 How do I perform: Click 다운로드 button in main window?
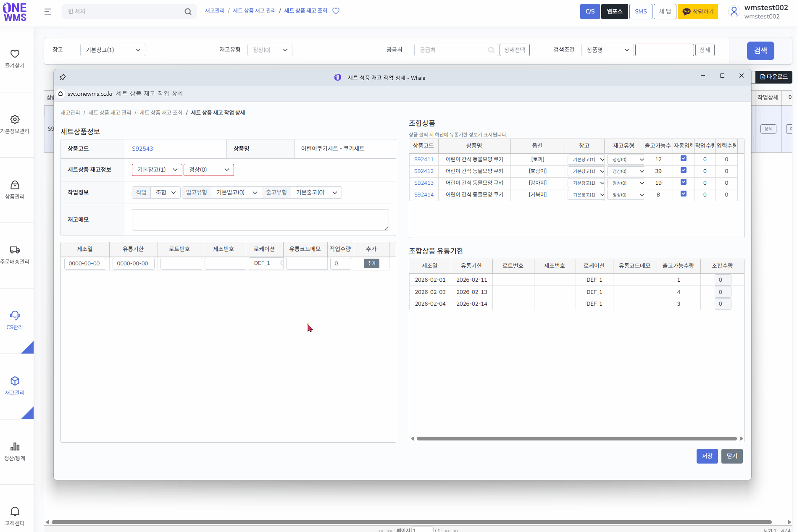(x=774, y=77)
